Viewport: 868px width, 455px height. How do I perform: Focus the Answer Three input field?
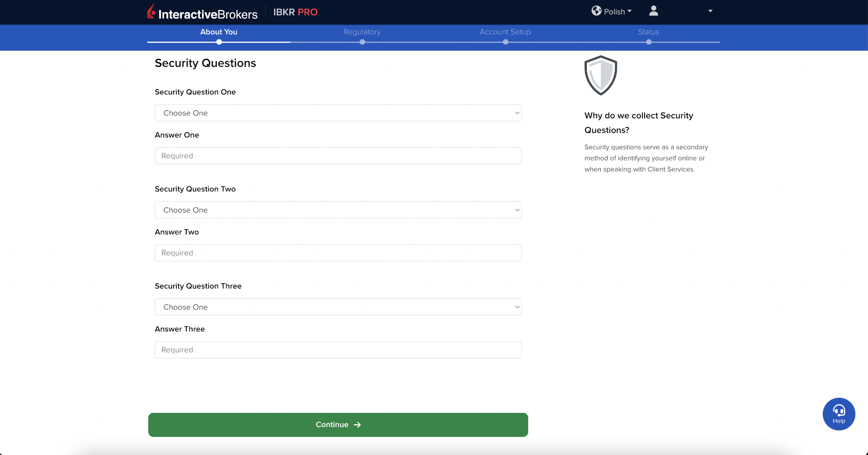click(x=338, y=350)
